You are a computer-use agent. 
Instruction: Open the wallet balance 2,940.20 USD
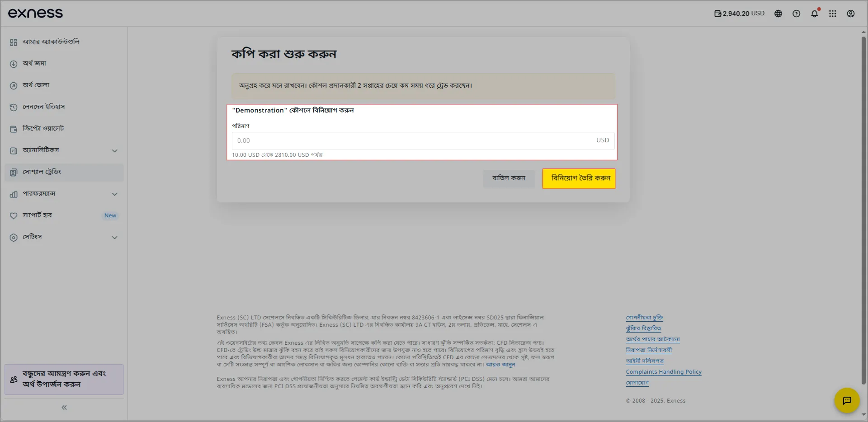(x=739, y=14)
